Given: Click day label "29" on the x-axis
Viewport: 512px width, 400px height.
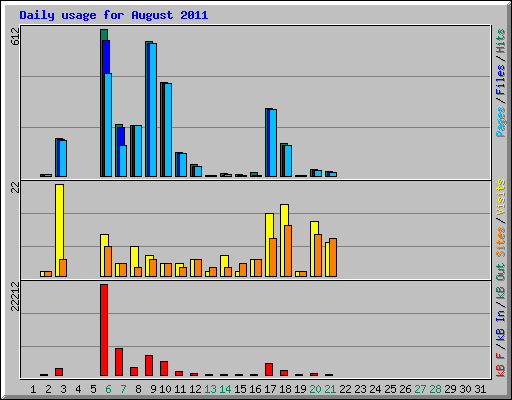Looking at the screenshot, I should (450, 389).
